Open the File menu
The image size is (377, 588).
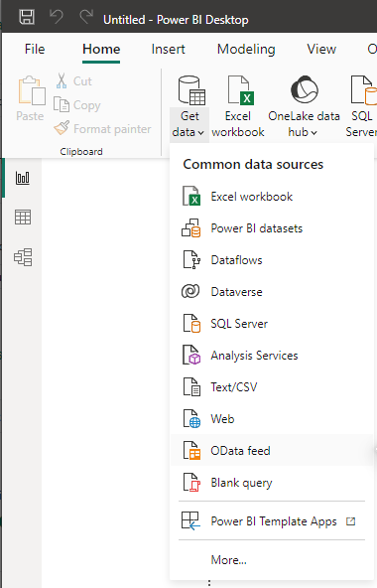[x=35, y=49]
